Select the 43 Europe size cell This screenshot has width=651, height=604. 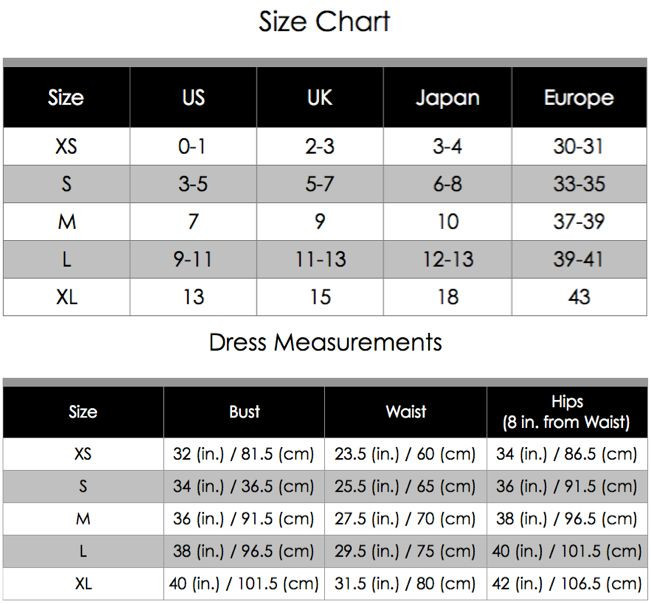(x=579, y=297)
